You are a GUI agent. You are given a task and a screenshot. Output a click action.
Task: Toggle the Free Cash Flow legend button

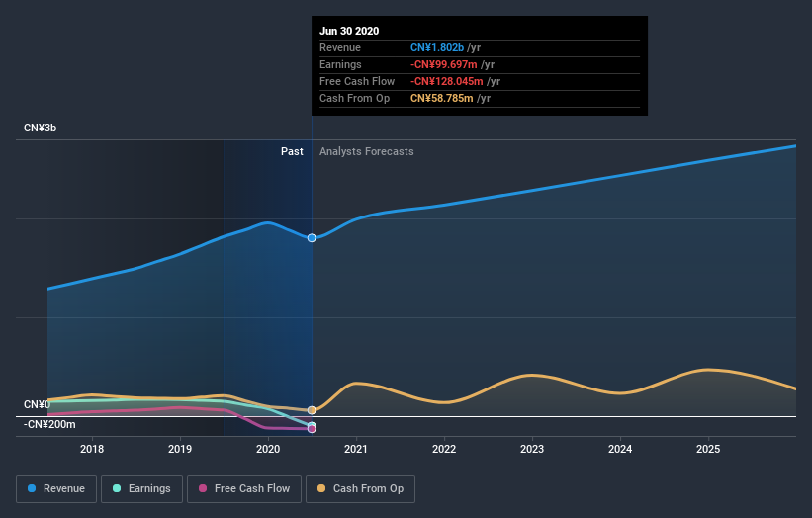tap(244, 489)
